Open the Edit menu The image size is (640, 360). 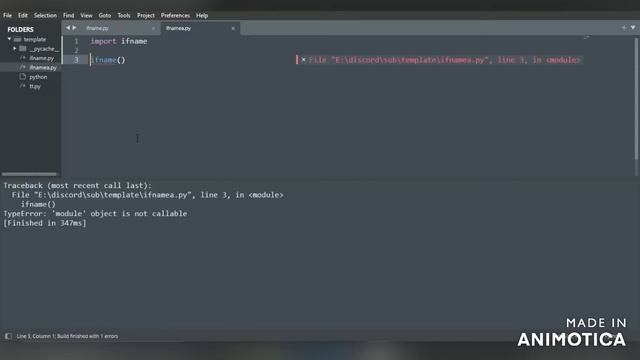23,16
